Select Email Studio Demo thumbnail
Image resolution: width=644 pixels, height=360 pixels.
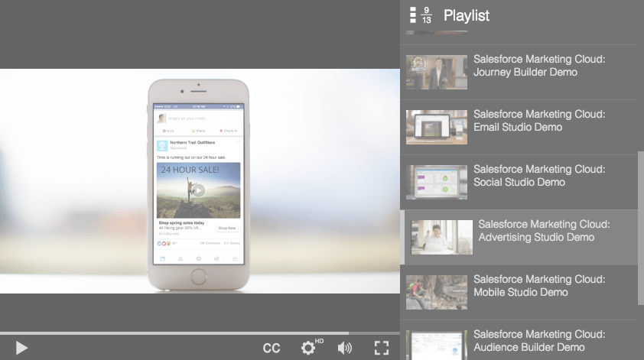click(x=437, y=127)
